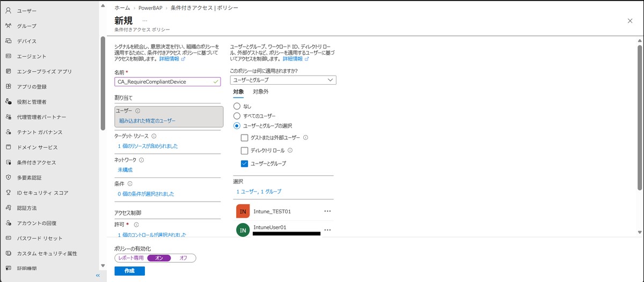Check the ディレクトリ ロール checkbox
Screen dimensions: 644x282
coord(245,151)
